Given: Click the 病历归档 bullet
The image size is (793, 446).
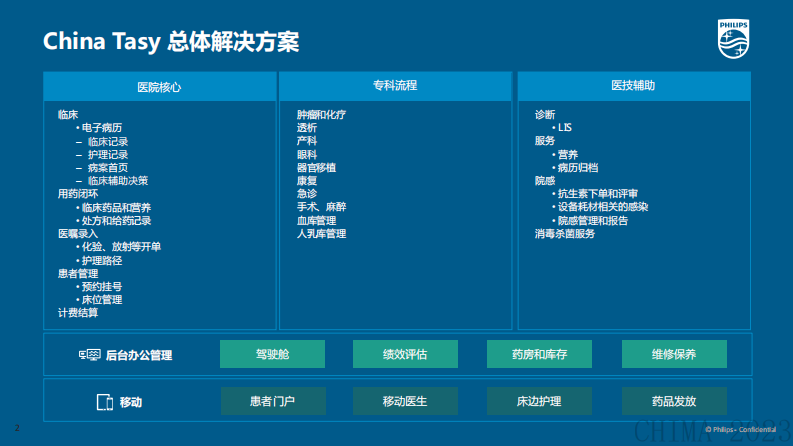Looking at the screenshot, I should pyautogui.click(x=578, y=167).
